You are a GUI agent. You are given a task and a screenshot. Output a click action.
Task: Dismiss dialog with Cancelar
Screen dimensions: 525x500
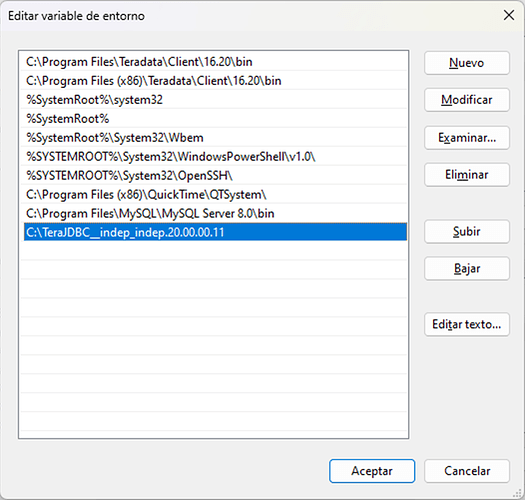point(467,471)
